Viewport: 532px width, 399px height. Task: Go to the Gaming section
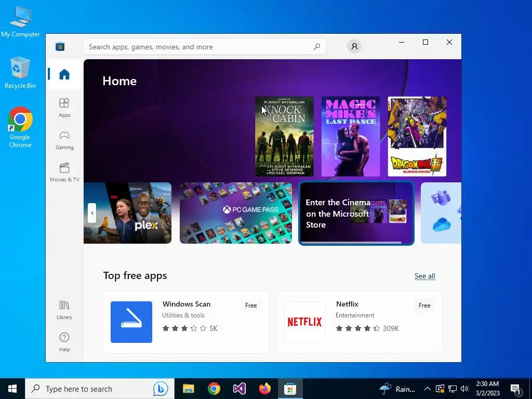[64, 140]
